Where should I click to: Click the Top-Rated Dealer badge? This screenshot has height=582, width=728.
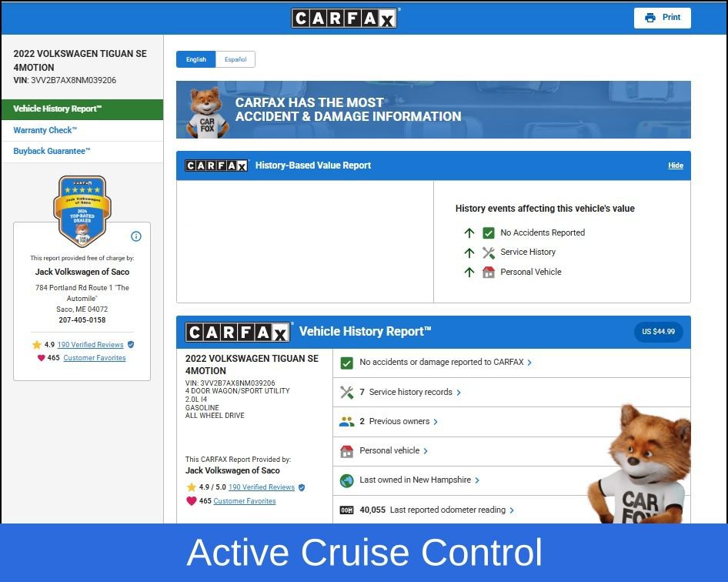tap(82, 210)
